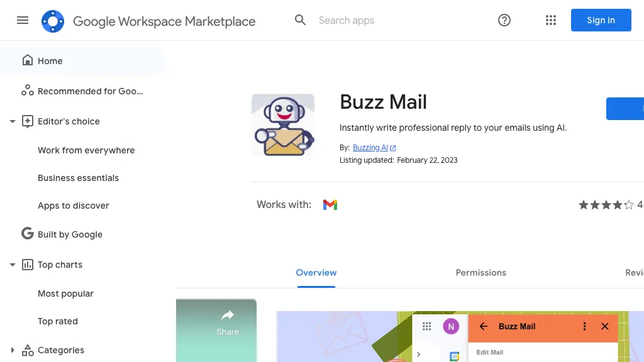Click the search magnifier icon

300,19
